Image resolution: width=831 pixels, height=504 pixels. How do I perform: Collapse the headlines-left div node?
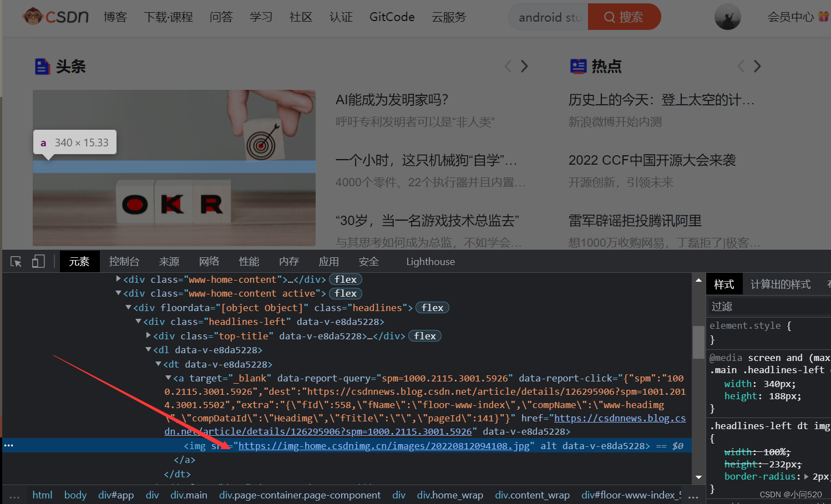click(138, 321)
